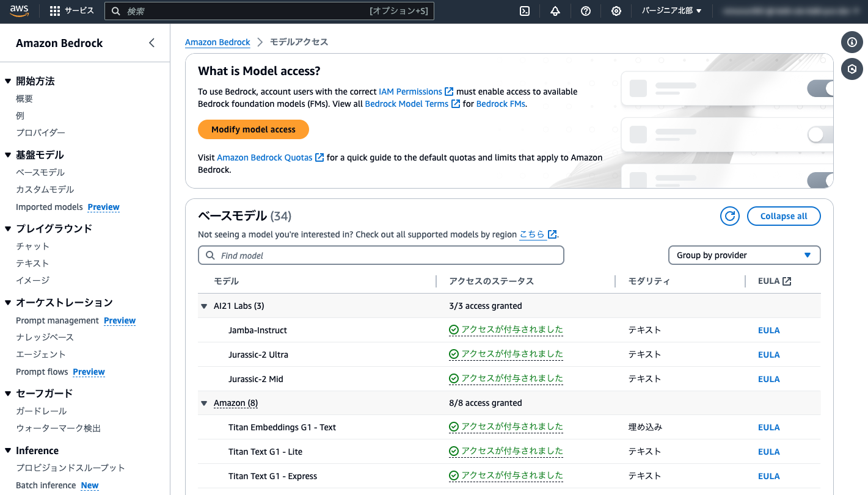
Task: Open 例 in the sidebar
Action: [x=20, y=116]
